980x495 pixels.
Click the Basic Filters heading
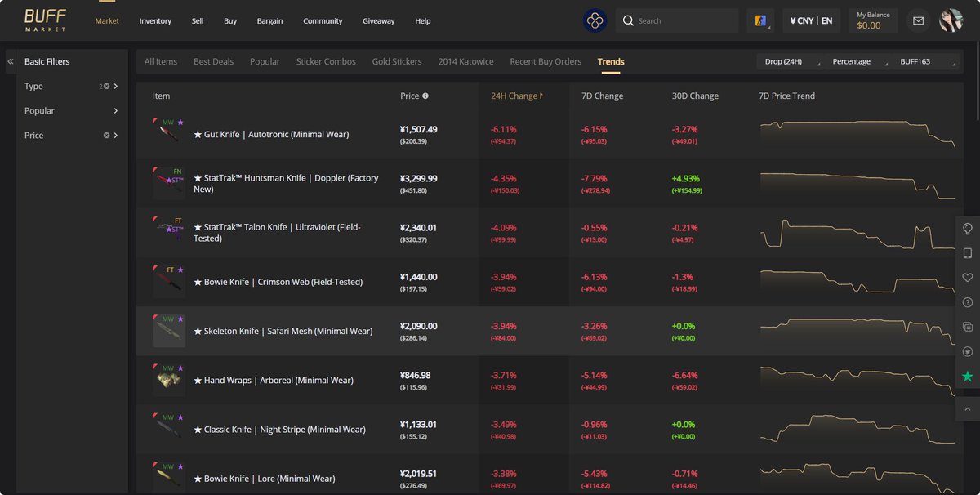pos(47,61)
